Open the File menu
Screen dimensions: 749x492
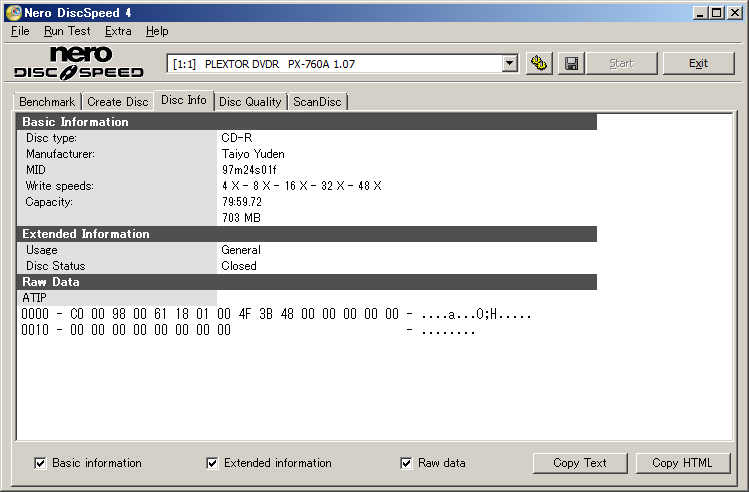(20, 31)
